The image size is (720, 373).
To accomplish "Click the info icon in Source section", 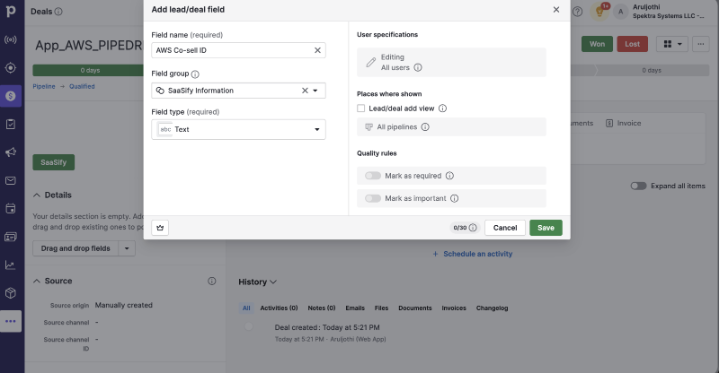I will pos(212,281).
